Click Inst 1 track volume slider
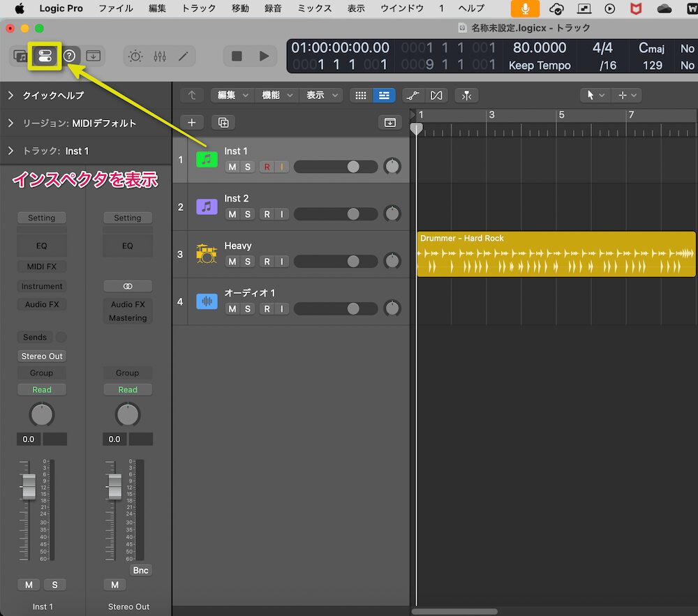698x616 pixels. tap(336, 167)
